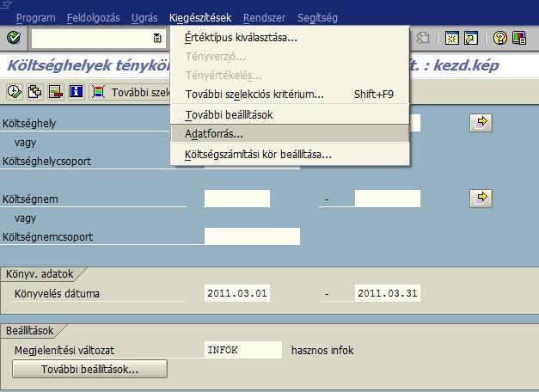Click the Költségnemcsoport input field
The image size is (539, 392).
[x=253, y=236]
